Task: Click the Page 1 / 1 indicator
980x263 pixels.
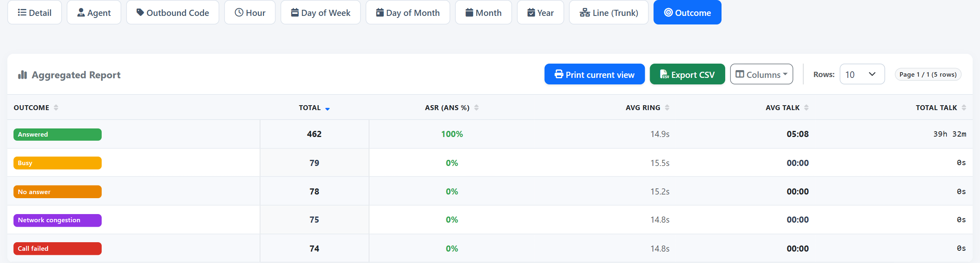Action: [x=928, y=74]
